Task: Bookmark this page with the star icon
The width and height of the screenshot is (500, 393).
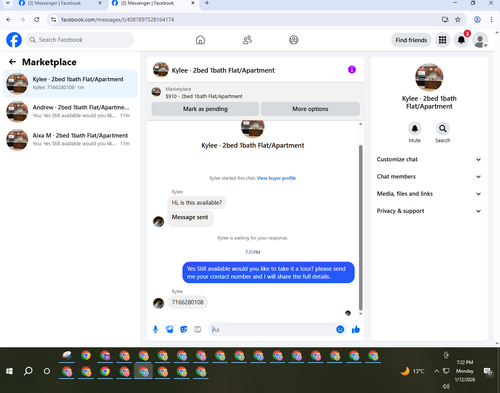Action: tap(458, 20)
